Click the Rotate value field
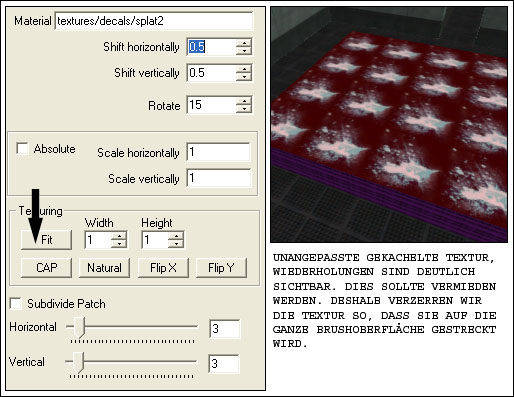The width and height of the screenshot is (514, 397). (x=211, y=105)
